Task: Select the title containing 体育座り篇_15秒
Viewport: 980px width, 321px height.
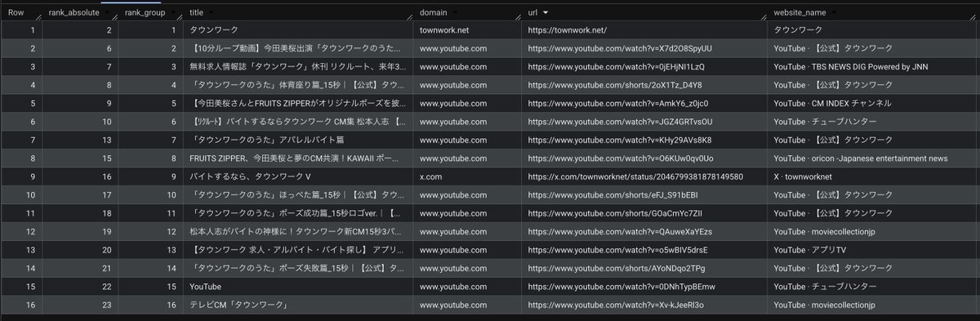Action: coord(297,84)
